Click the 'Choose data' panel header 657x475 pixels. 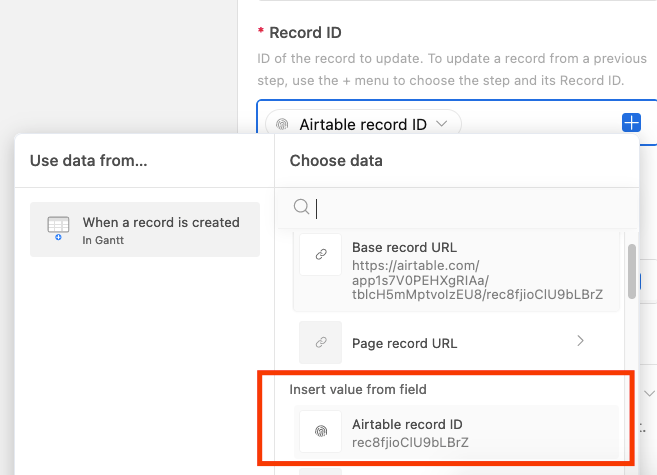tap(336, 161)
